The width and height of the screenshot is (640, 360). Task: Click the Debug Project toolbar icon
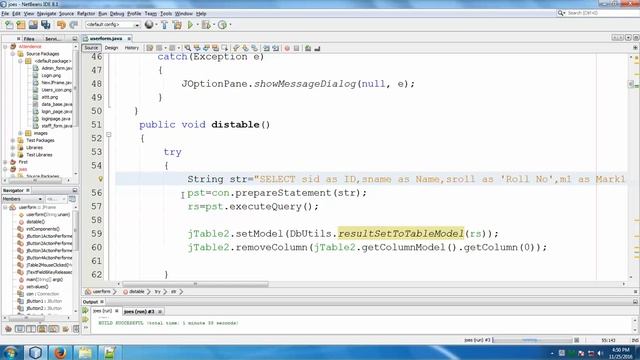click(x=206, y=25)
